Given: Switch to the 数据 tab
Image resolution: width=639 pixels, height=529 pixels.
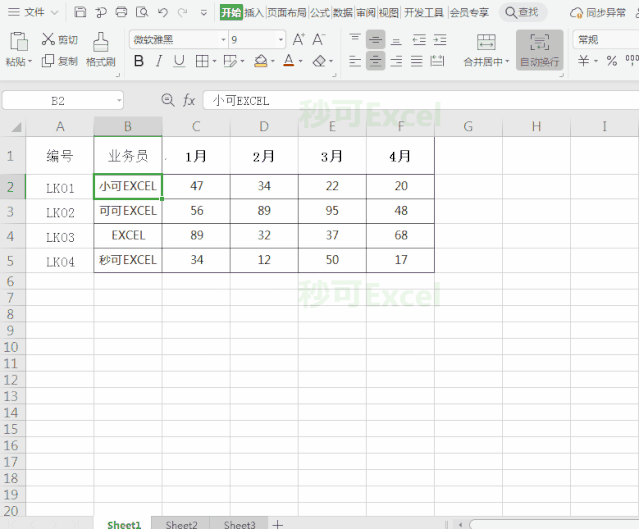Looking at the screenshot, I should click(x=343, y=13).
